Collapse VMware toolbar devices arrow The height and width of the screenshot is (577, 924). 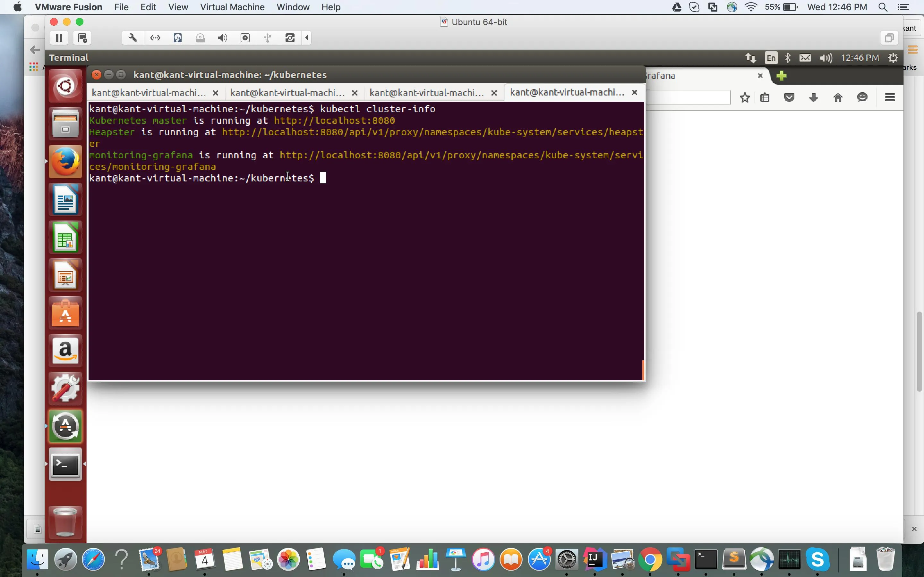(x=307, y=38)
